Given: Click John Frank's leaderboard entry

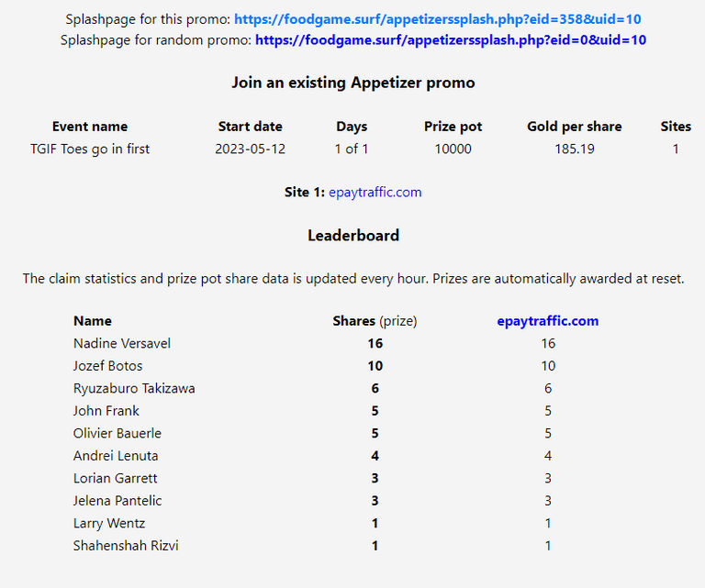Looking at the screenshot, I should [106, 411].
